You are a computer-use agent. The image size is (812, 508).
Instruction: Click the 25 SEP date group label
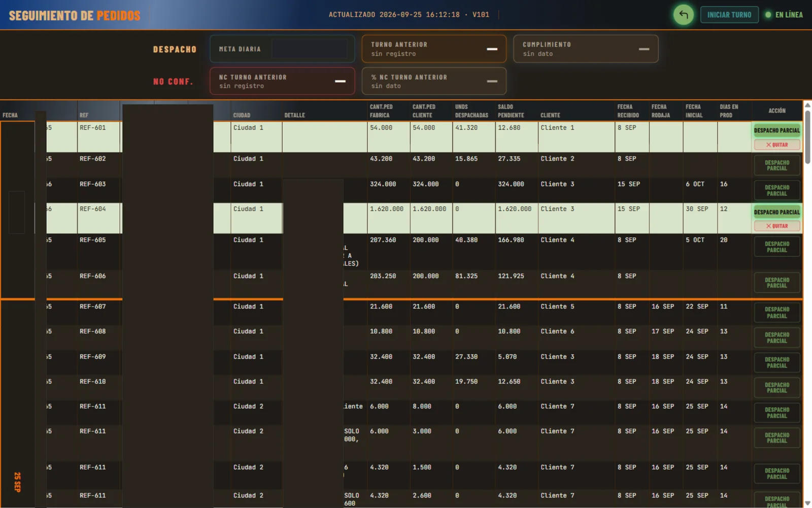click(x=17, y=482)
